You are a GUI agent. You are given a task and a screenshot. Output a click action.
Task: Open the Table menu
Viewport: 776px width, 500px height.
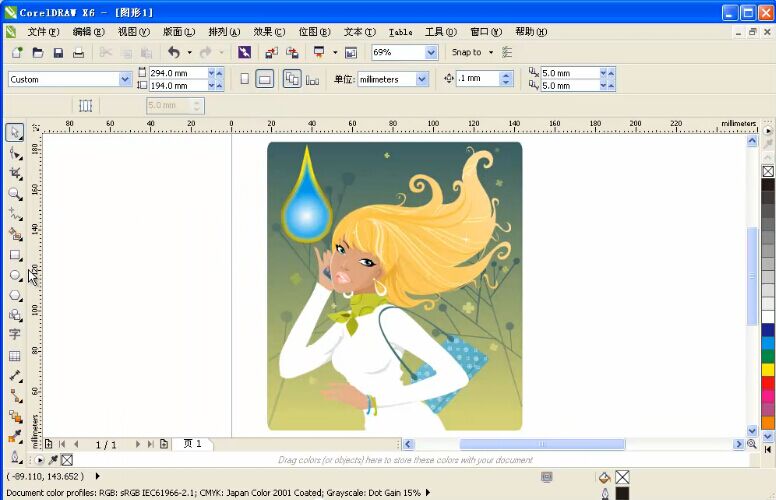pos(400,32)
